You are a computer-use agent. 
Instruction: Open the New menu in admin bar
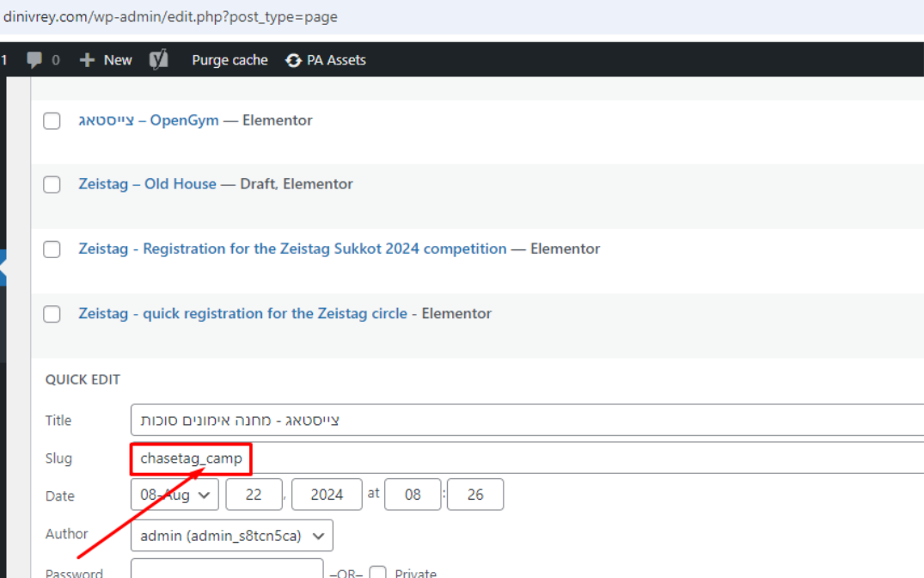click(x=117, y=60)
